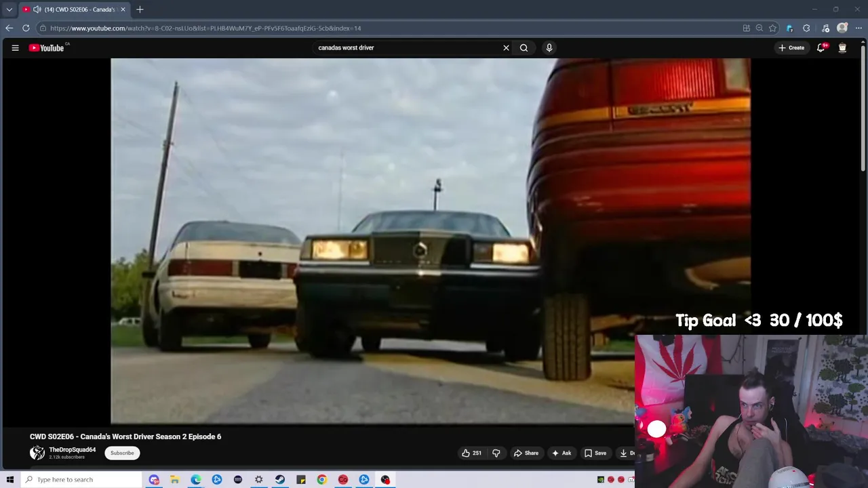Open YouTube notifications bell
The width and height of the screenshot is (868, 488).
(x=821, y=47)
